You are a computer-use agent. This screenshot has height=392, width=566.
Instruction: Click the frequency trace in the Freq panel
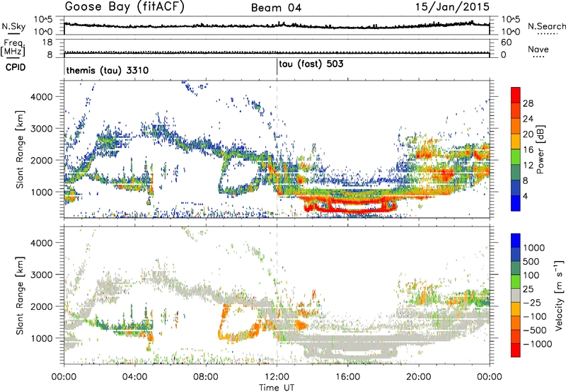[277, 52]
